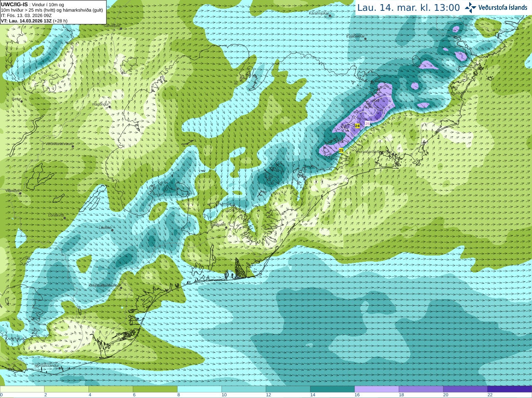
Task: Click the 'VT: Lau. 14.03.2026 13Z' line
Action: click(x=34, y=21)
